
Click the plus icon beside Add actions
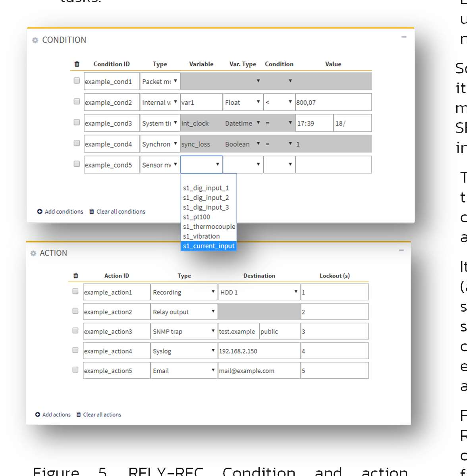(x=38, y=415)
